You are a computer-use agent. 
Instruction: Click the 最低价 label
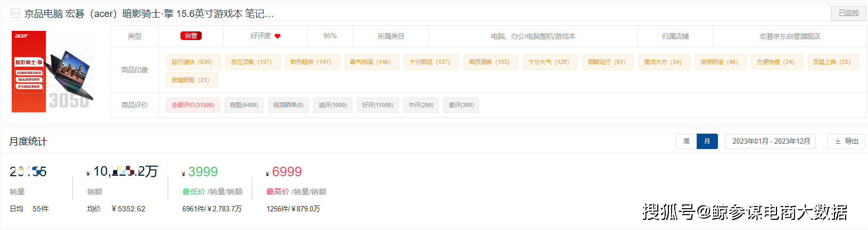pyautogui.click(x=194, y=192)
